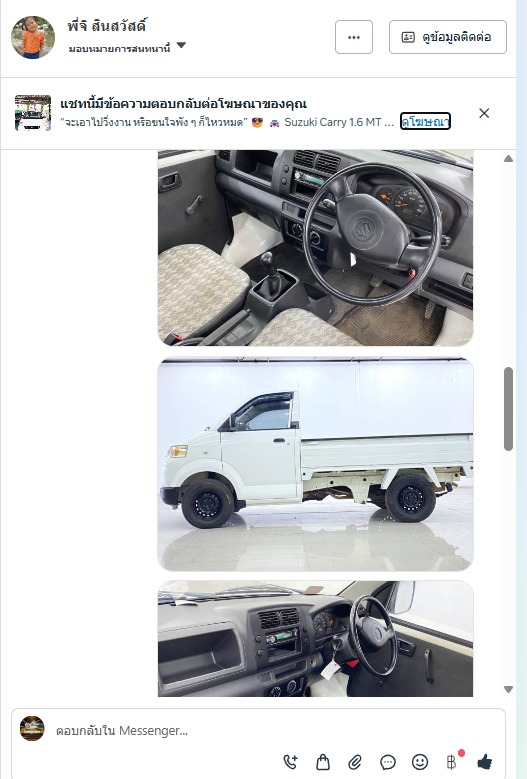527x779 pixels.
Task: Click the customer profile picture
Action: click(x=33, y=37)
